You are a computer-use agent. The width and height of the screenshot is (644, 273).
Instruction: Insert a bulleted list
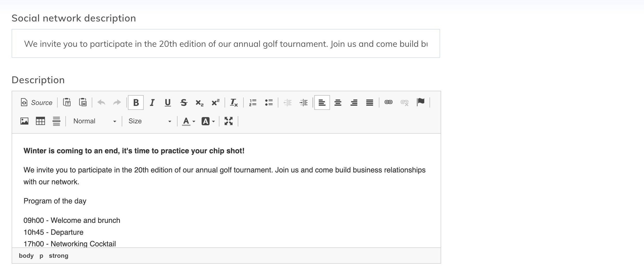click(x=269, y=103)
